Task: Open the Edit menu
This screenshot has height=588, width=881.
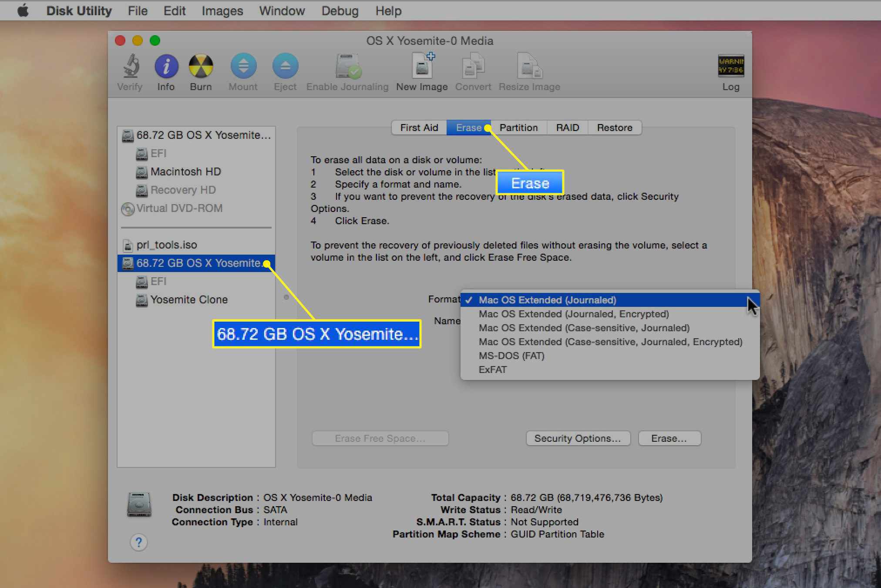Action: point(175,10)
